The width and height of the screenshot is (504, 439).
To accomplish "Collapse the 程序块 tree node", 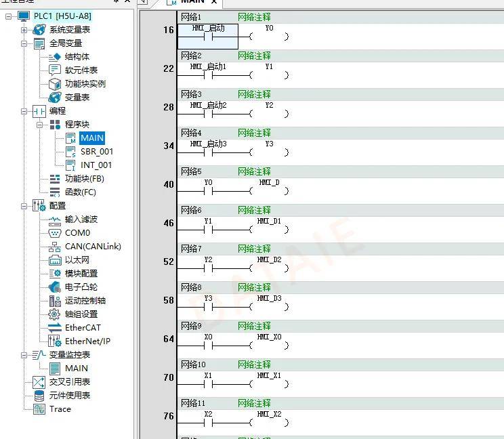I will [39, 125].
